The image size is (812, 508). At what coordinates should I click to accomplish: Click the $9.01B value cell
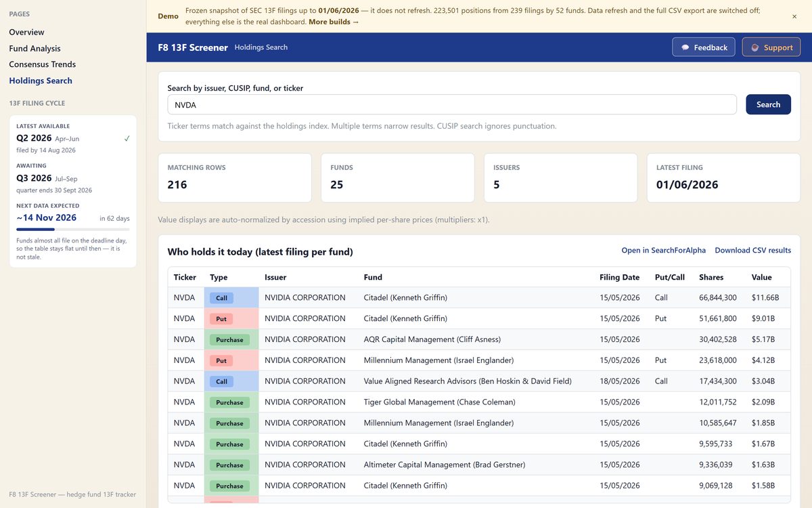tap(763, 318)
